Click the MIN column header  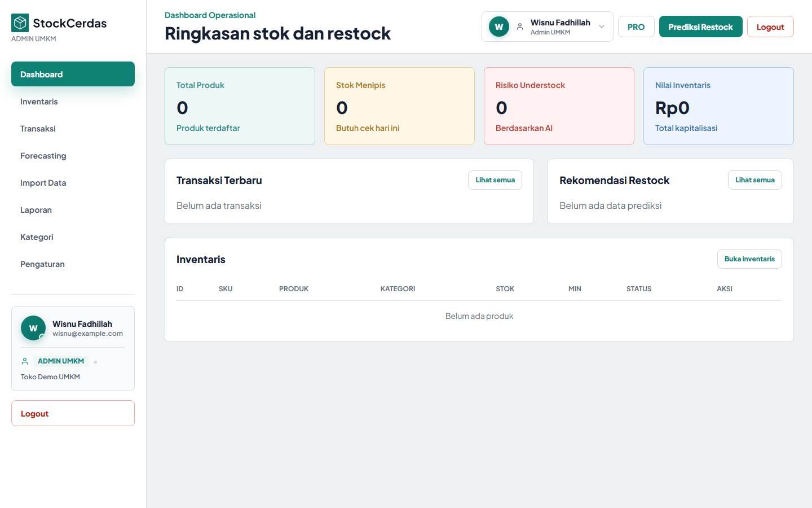pos(575,289)
